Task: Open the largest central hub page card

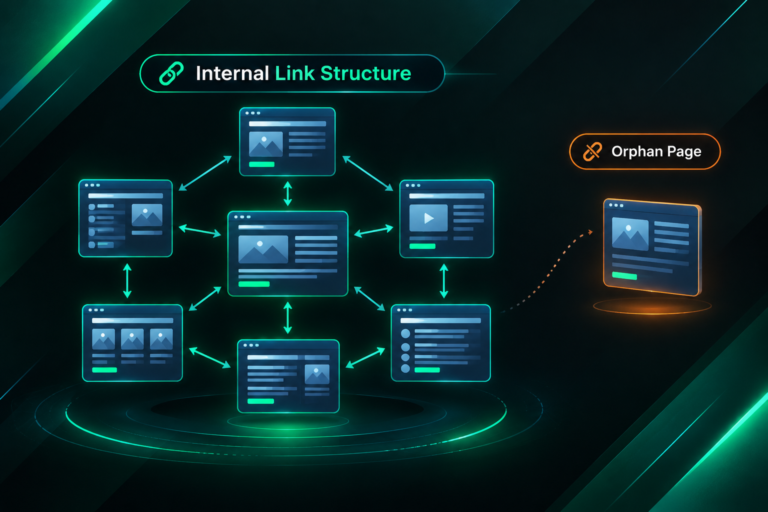Action: (x=288, y=254)
